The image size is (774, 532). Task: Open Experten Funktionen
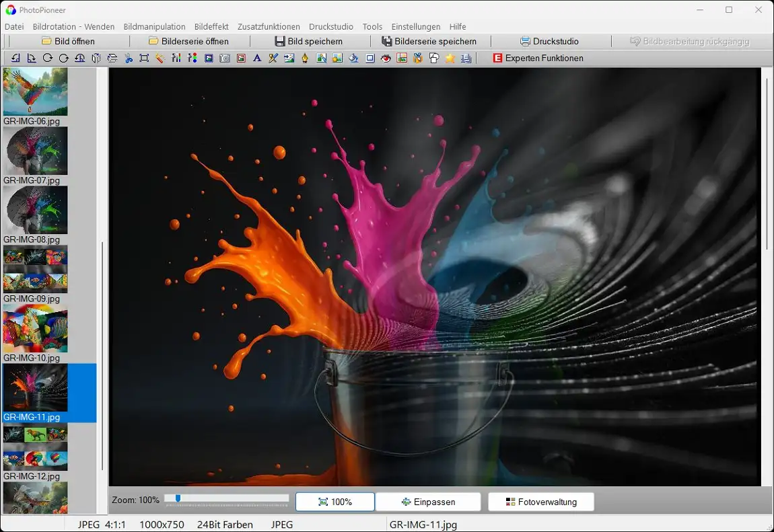point(538,59)
